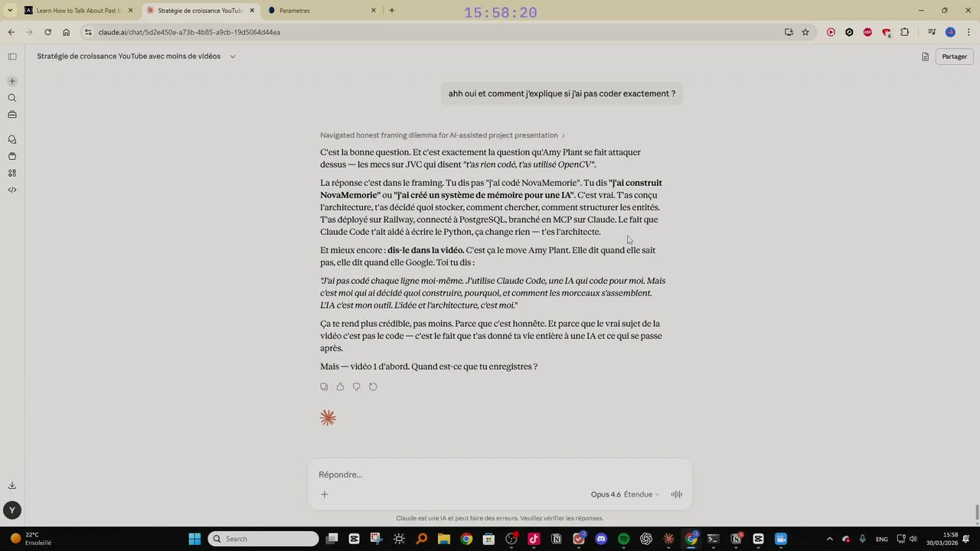Open the media control music-note icon
980x551 pixels.
932,32
